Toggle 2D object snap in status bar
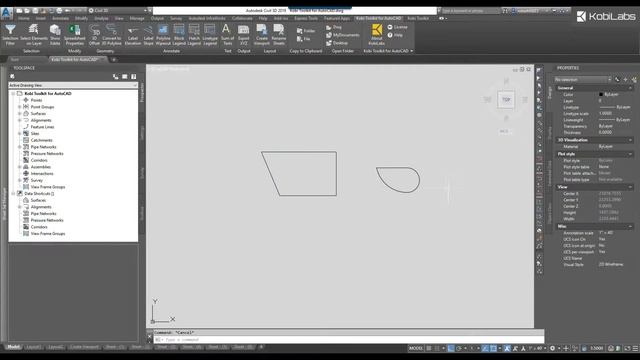Image resolution: width=640 pixels, height=360 pixels. [493, 348]
